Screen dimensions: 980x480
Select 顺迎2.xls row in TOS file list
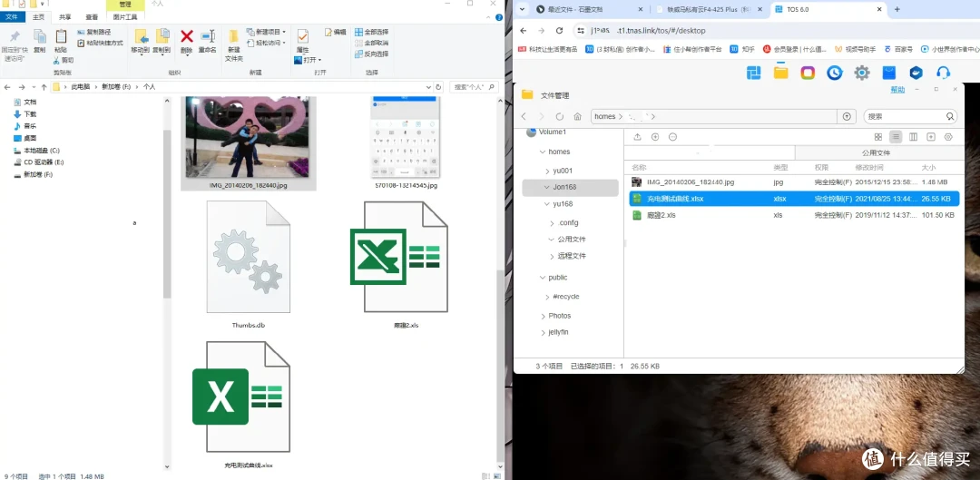pos(794,215)
